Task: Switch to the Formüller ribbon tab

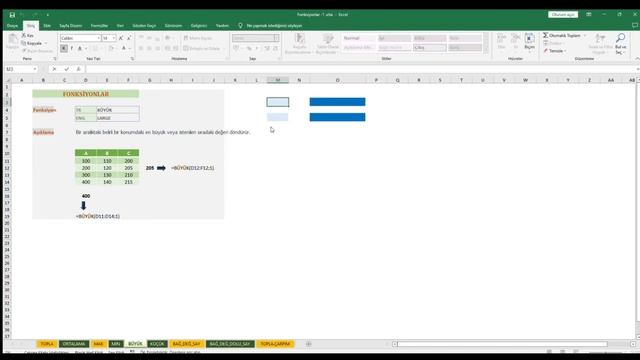Action: click(99, 26)
